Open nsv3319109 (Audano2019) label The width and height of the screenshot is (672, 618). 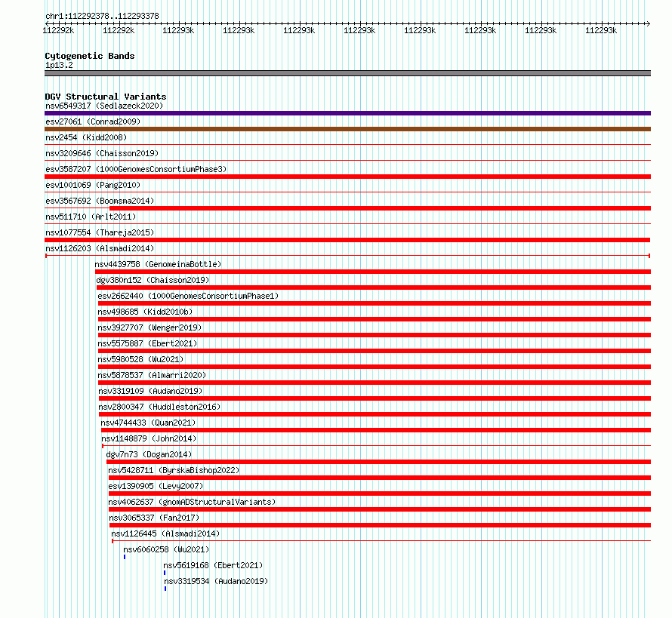click(150, 391)
